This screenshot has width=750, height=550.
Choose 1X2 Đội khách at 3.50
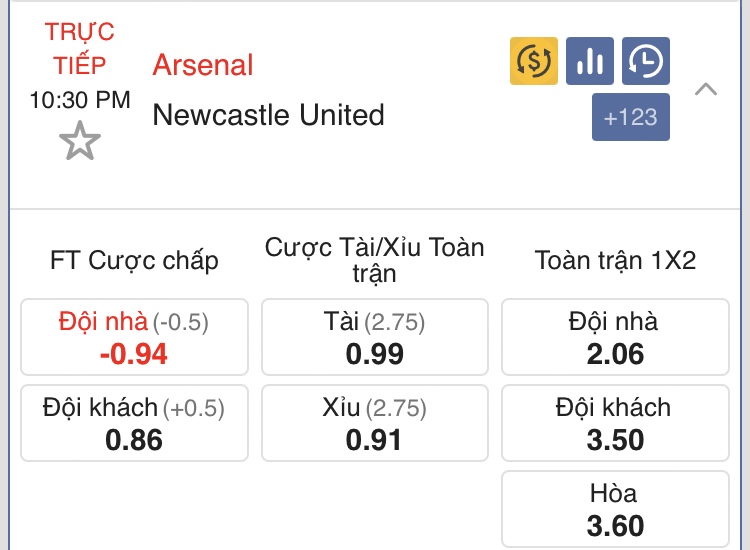(x=616, y=423)
